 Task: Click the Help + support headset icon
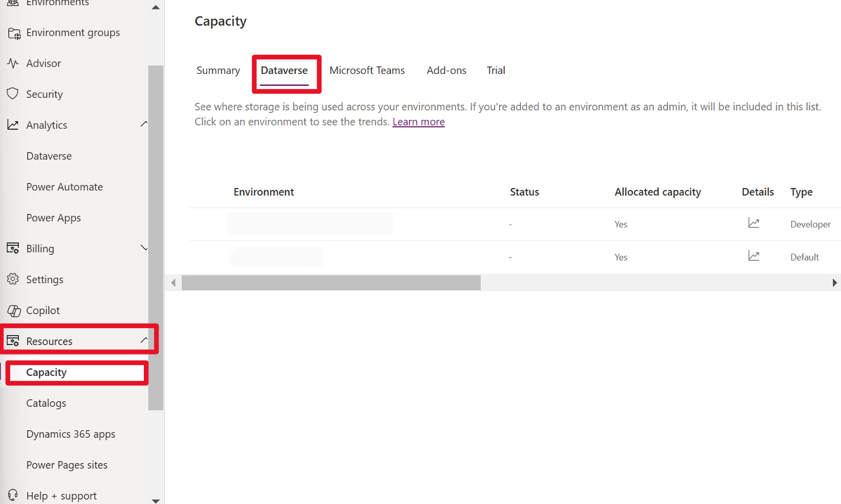tap(13, 495)
